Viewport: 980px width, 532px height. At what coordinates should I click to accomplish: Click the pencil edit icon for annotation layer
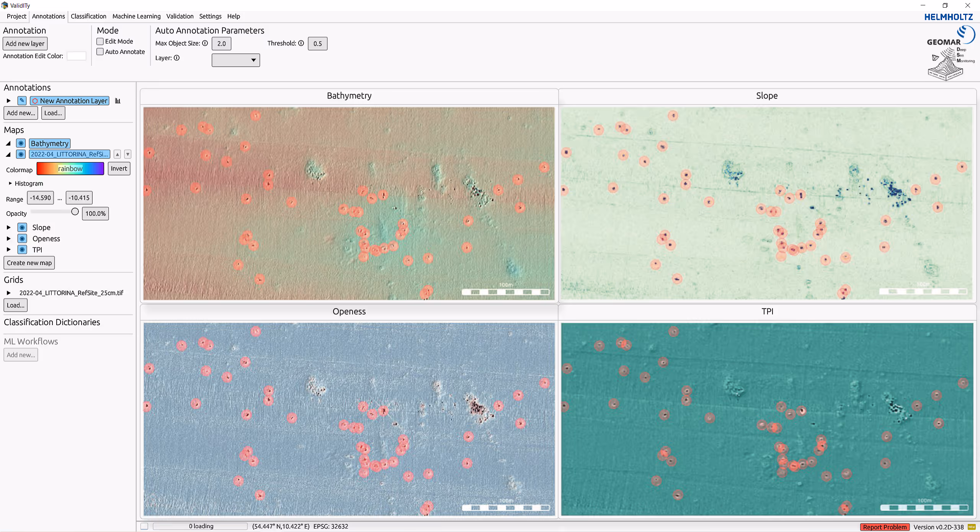pyautogui.click(x=22, y=101)
